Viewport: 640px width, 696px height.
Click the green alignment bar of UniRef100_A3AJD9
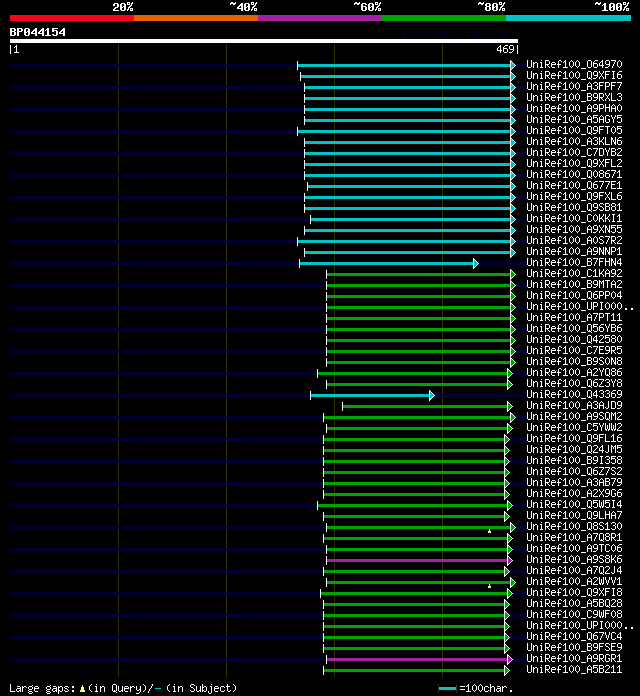tap(427, 407)
